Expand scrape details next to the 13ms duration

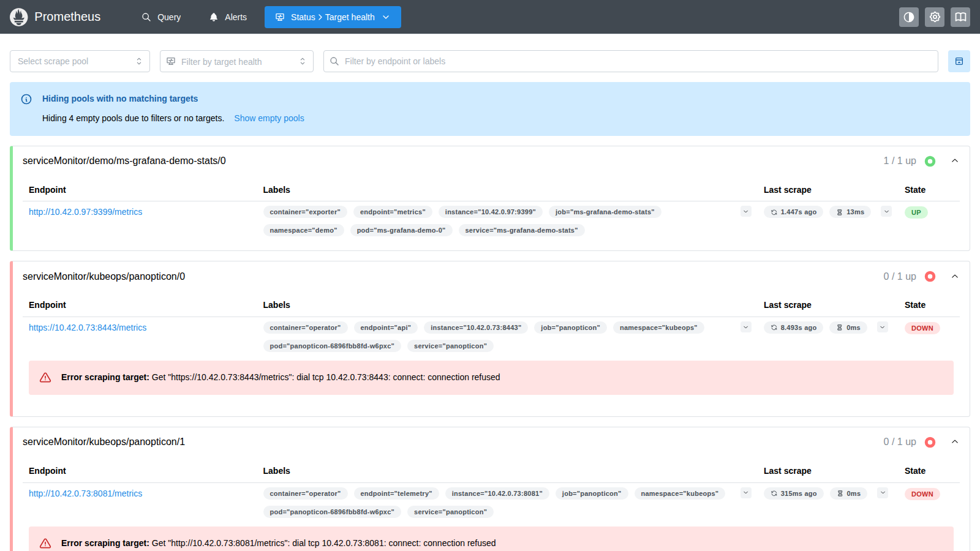click(x=886, y=212)
